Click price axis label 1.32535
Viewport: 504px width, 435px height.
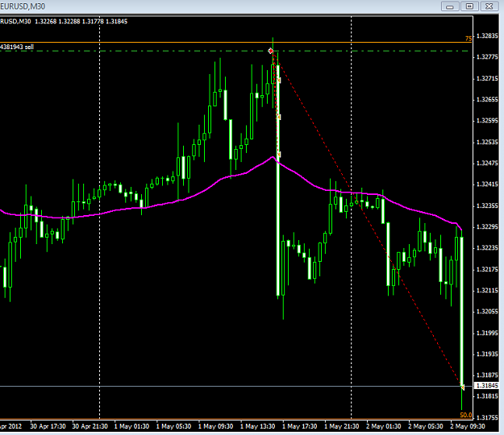(487, 142)
